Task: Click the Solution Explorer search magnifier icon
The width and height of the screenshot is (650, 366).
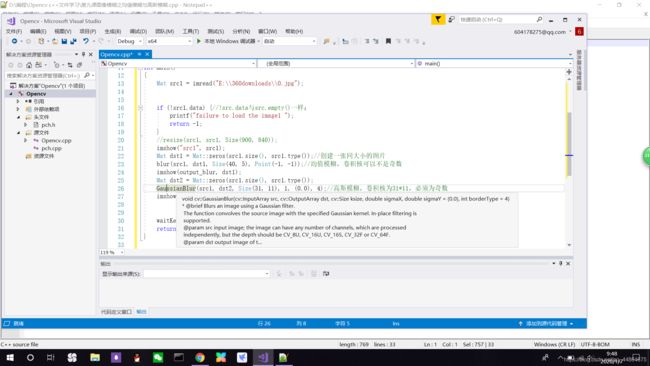Action: [87, 75]
